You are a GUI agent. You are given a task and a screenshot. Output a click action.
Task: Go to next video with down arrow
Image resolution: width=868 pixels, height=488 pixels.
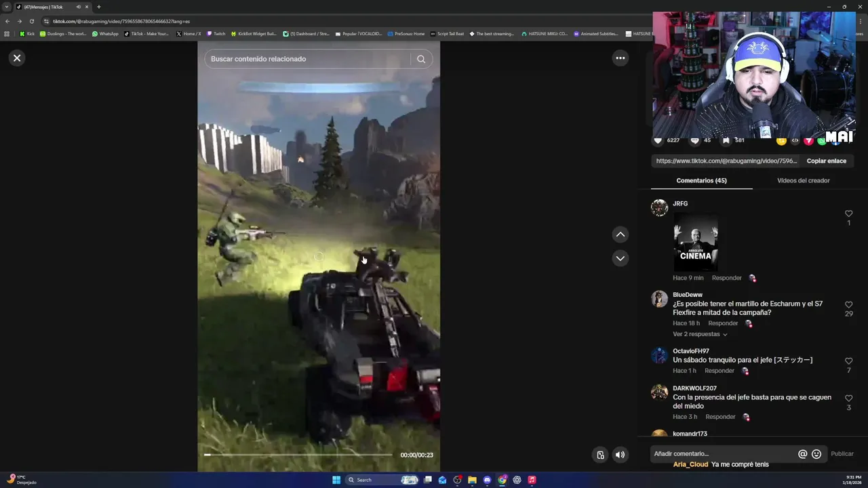[x=620, y=258]
